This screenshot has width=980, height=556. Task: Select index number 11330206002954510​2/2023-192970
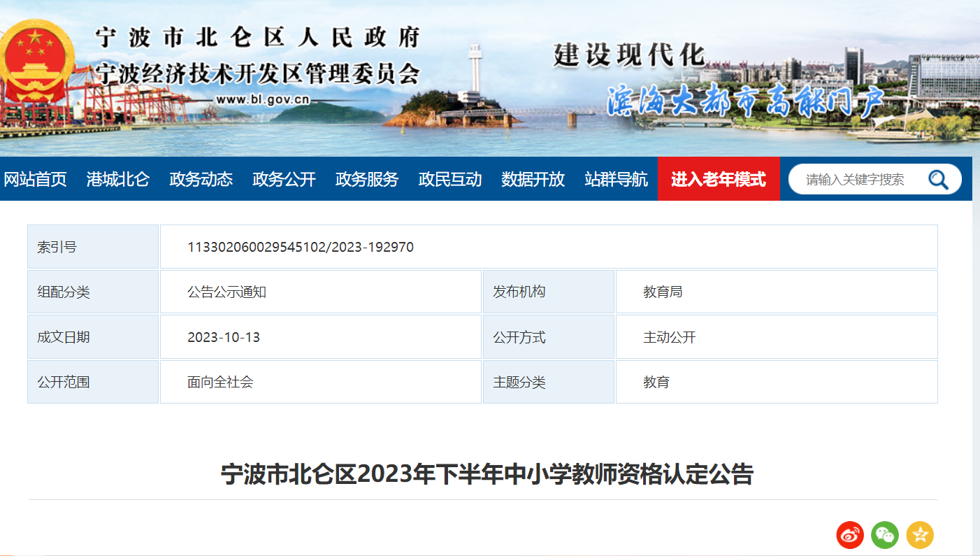click(301, 247)
